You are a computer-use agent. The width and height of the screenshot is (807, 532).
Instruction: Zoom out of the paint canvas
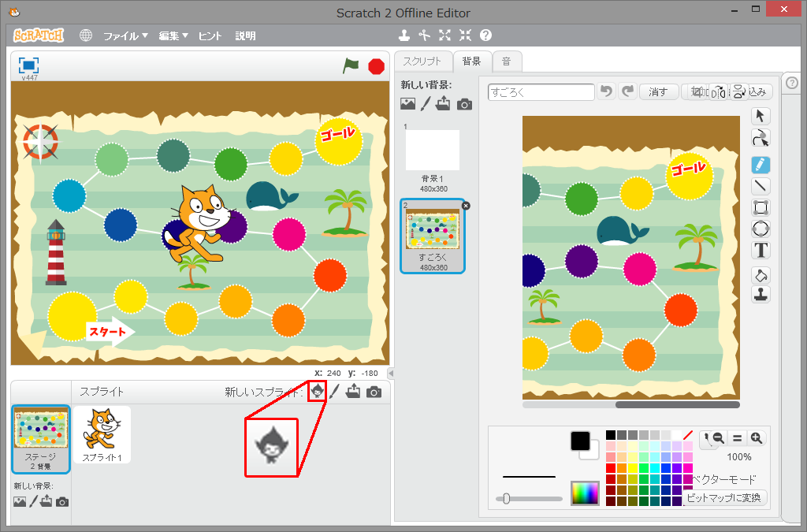(719, 438)
